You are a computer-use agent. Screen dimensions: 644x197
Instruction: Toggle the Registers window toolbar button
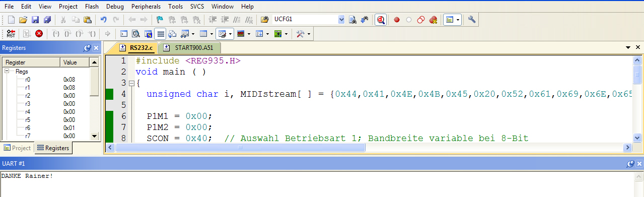point(160,34)
